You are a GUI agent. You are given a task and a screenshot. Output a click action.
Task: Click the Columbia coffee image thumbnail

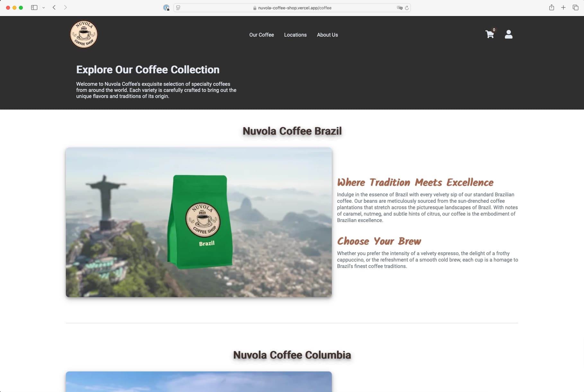199,382
